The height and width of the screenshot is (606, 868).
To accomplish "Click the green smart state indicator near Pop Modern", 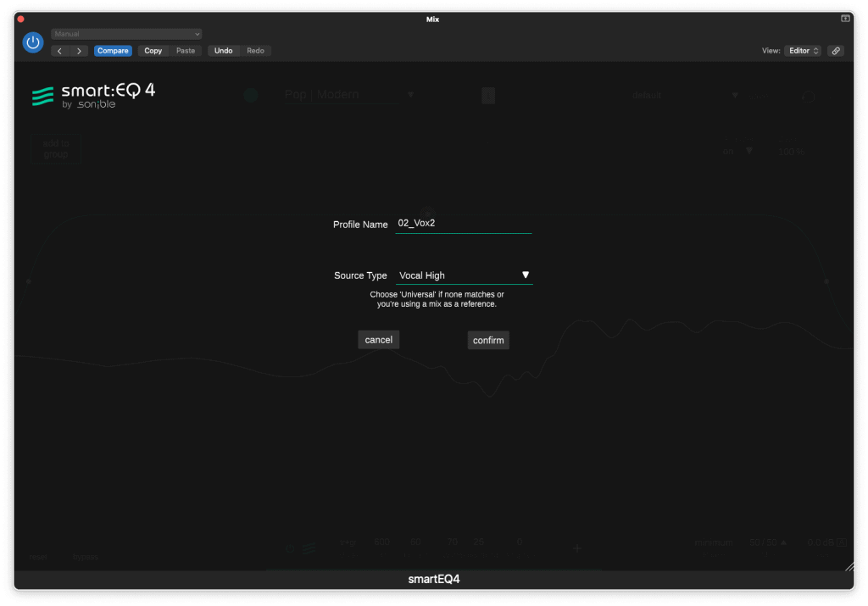I will [250, 96].
